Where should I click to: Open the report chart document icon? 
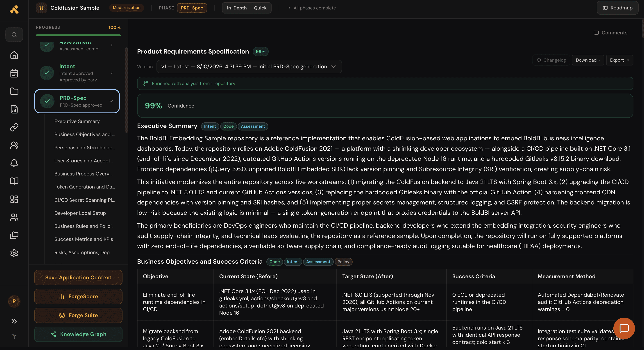tap(14, 109)
